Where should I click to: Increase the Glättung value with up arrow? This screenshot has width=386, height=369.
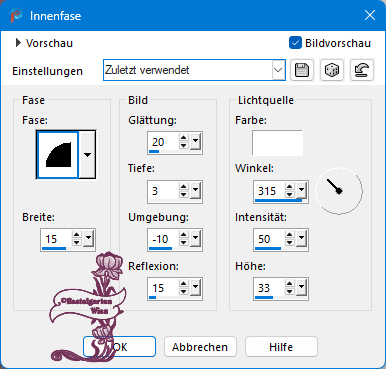pyautogui.click(x=184, y=138)
